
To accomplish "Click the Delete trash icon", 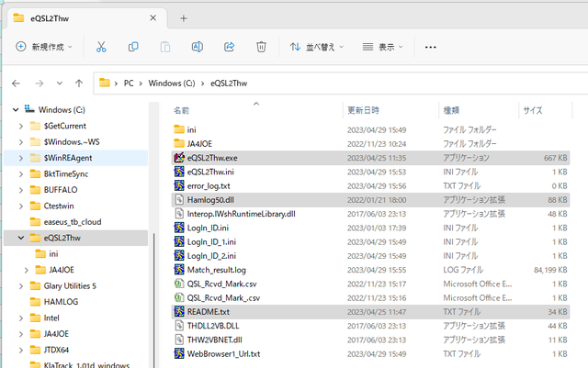I will tap(261, 47).
